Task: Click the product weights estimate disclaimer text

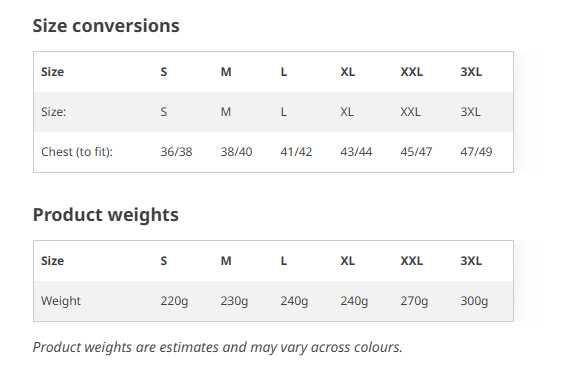Action: click(218, 347)
